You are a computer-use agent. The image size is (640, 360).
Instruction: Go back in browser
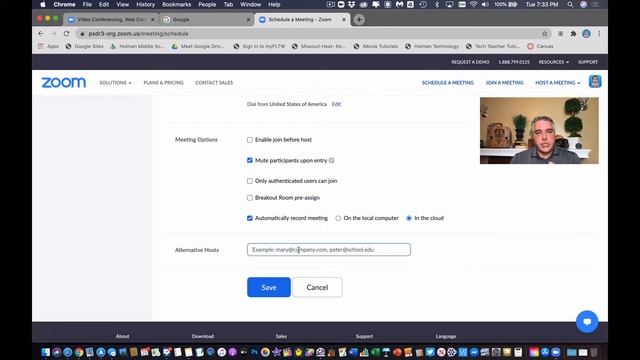[41, 33]
